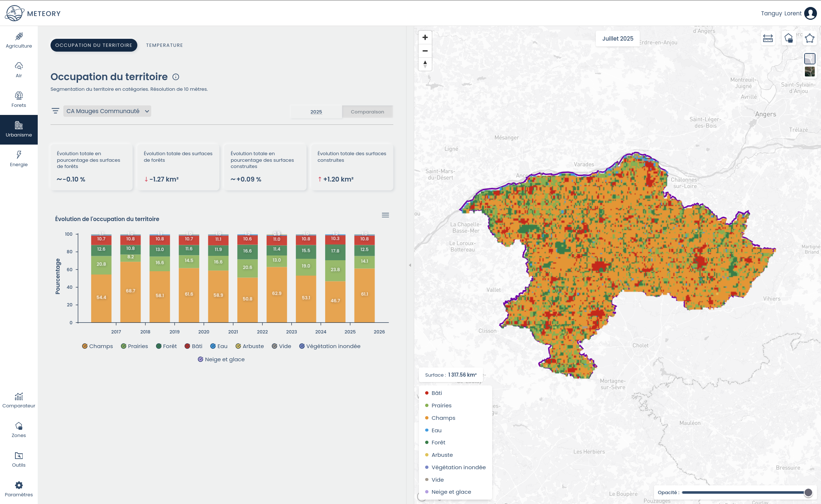
Task: Switch to the TEMPERATURE tab
Action: pyautogui.click(x=164, y=45)
